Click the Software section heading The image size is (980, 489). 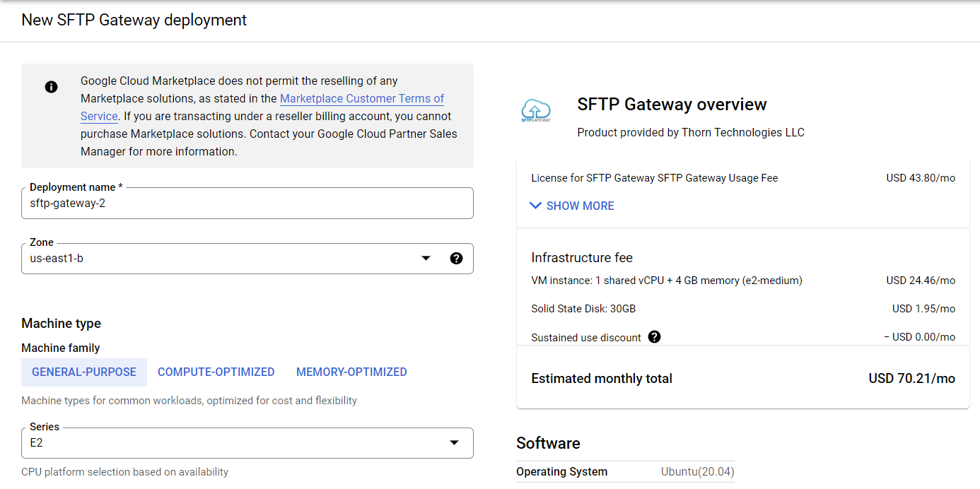[x=548, y=443]
